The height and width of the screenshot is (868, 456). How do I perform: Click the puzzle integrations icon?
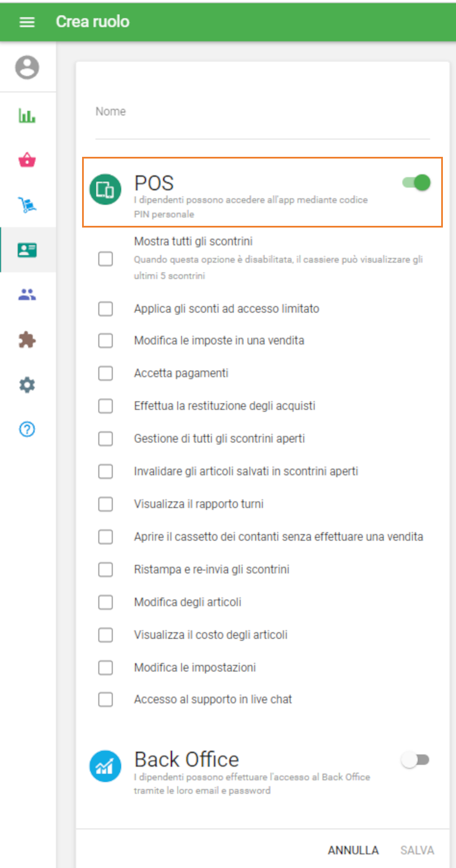[x=27, y=339]
